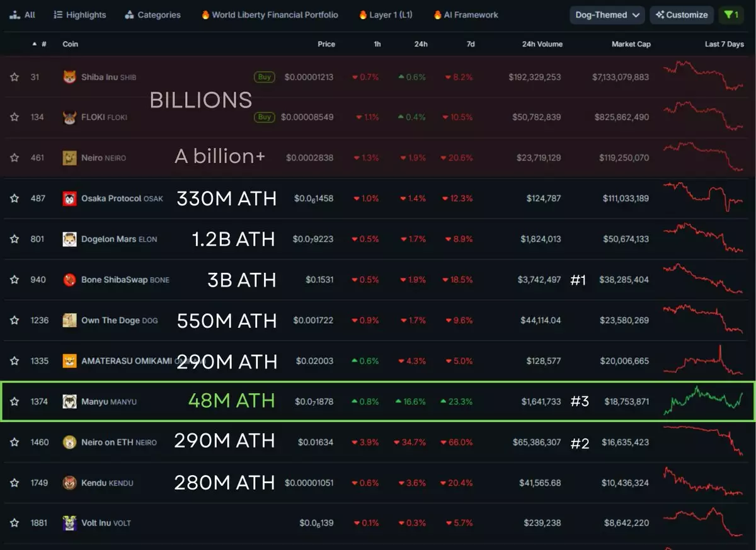756x550 pixels.
Task: Switch to the Highlights tab
Action: [x=80, y=14]
